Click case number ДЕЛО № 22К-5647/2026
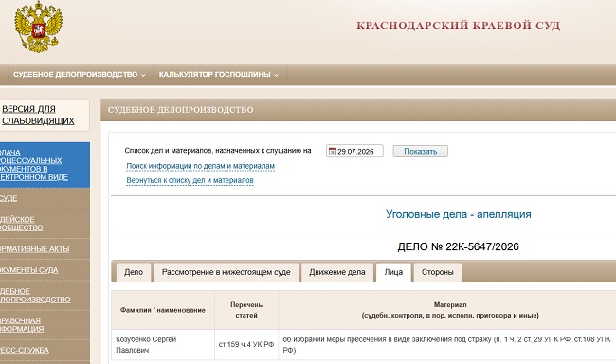The height and width of the screenshot is (364, 616). pos(458,246)
